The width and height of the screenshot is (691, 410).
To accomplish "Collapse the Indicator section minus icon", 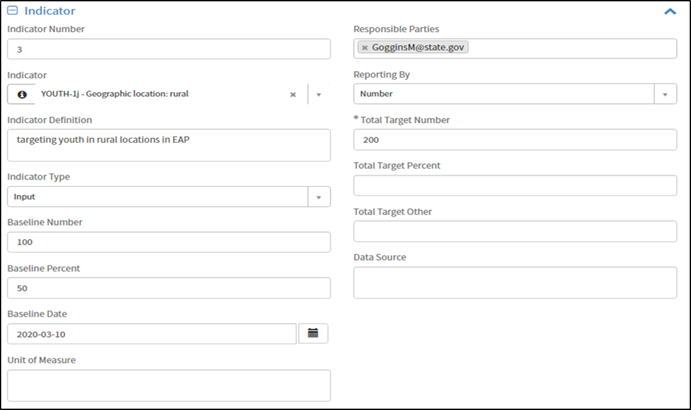I will point(13,10).
